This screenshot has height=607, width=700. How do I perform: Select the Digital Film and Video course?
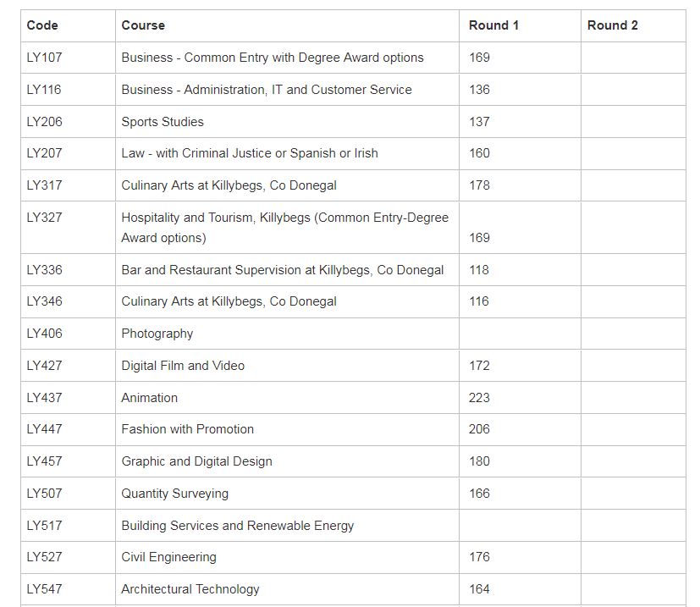click(x=183, y=366)
